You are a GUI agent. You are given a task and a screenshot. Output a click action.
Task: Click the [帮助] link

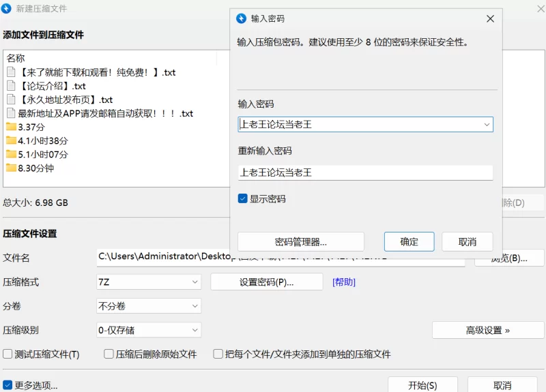point(344,282)
